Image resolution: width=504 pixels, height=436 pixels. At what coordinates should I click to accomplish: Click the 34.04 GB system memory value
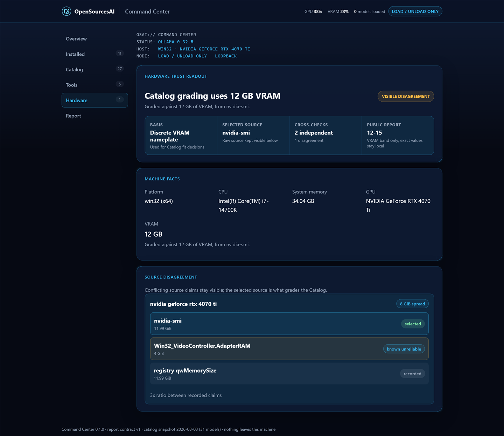click(303, 201)
